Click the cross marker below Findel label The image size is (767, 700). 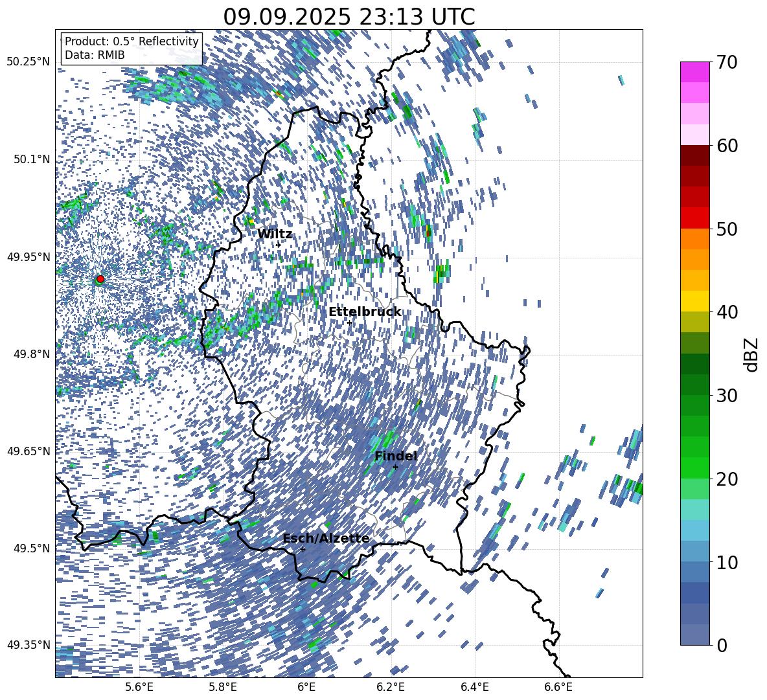pos(395,467)
